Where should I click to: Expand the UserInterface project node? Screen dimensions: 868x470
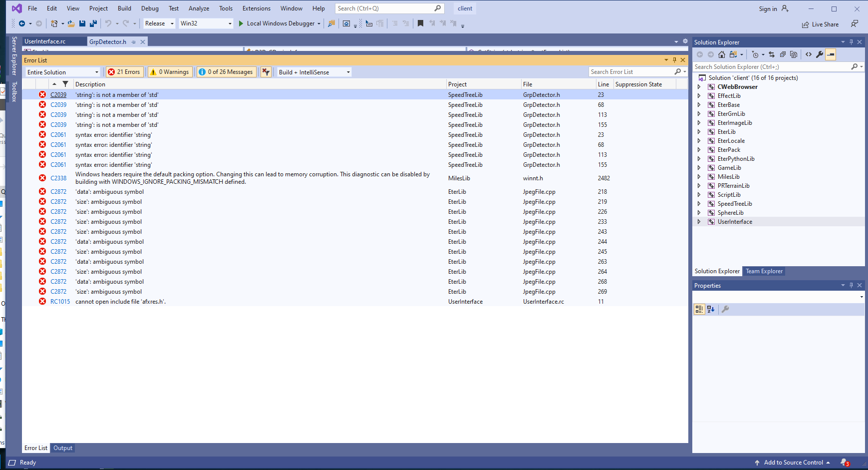pyautogui.click(x=699, y=222)
